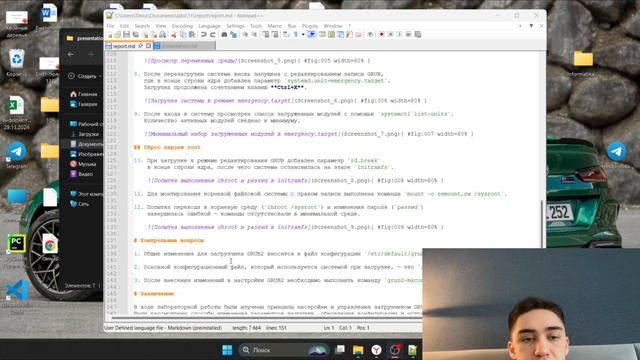
Task: Click the 'Контрольные вопросы' heading line
Action: [169, 240]
